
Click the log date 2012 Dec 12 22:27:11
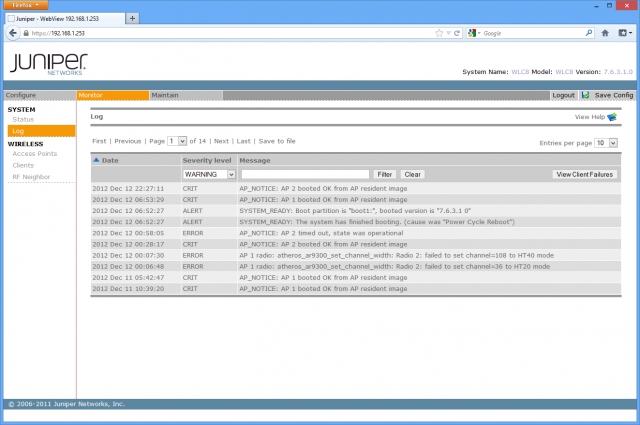(x=128, y=189)
